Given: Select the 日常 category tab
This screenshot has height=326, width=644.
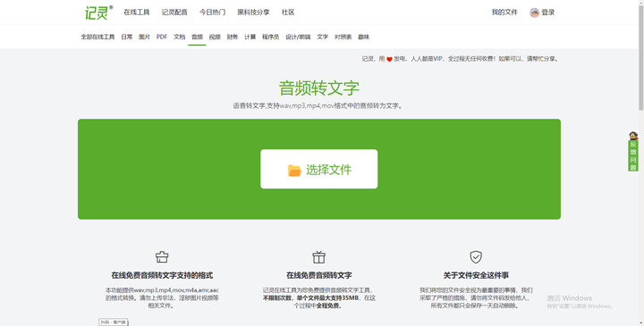Looking at the screenshot, I should 127,37.
